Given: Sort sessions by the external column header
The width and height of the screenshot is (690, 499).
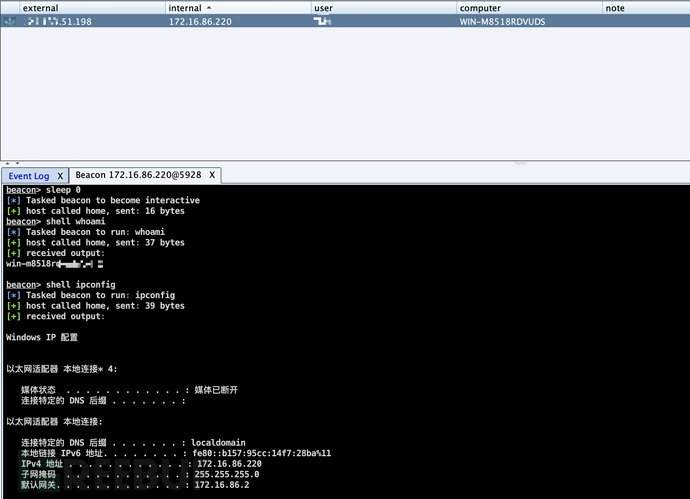Looking at the screenshot, I should (x=40, y=8).
